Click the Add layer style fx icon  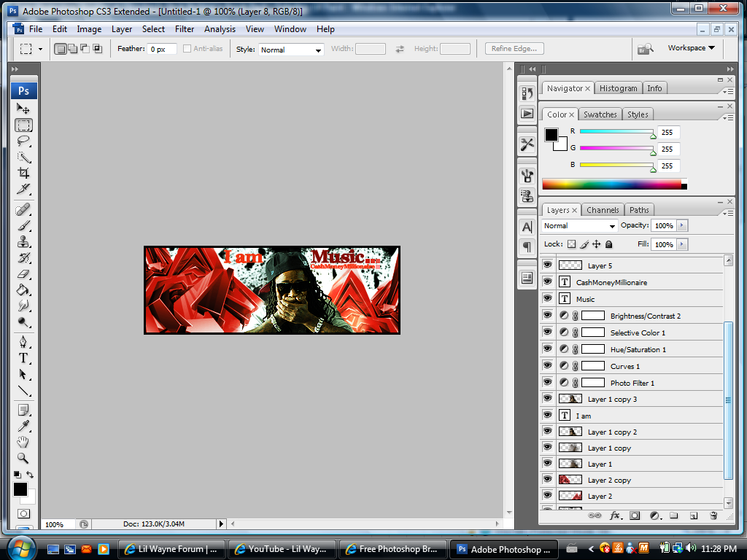click(615, 516)
